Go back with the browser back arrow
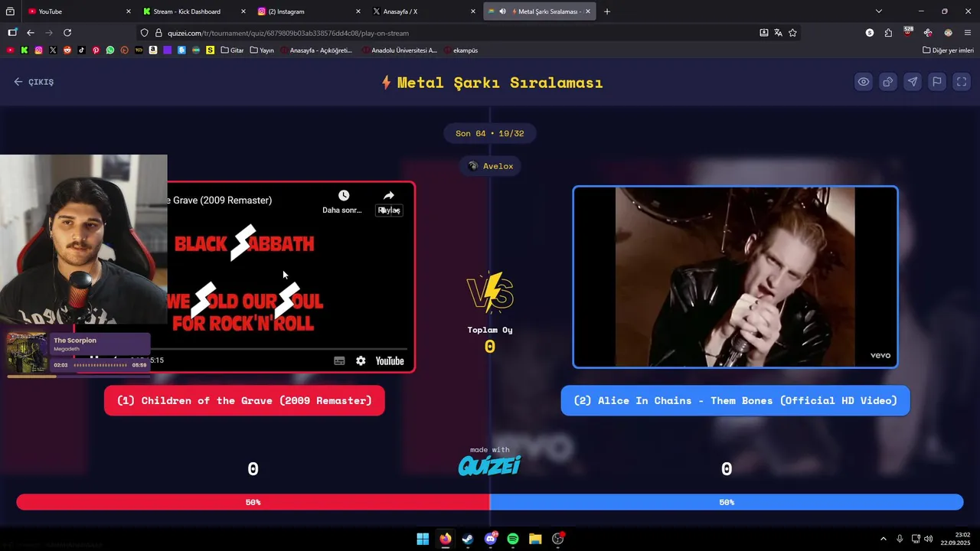This screenshot has width=980, height=551. tap(31, 33)
